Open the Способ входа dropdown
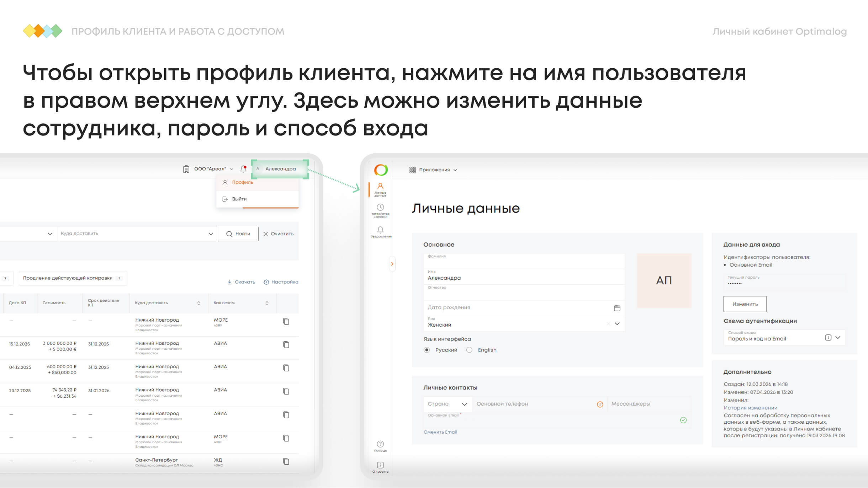The image size is (868, 488). [838, 338]
